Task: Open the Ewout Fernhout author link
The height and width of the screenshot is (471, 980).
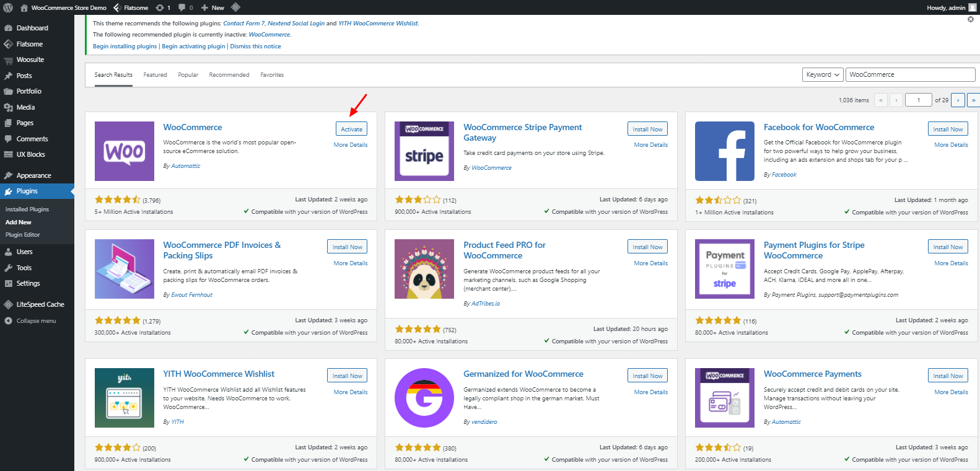Action: click(x=191, y=295)
